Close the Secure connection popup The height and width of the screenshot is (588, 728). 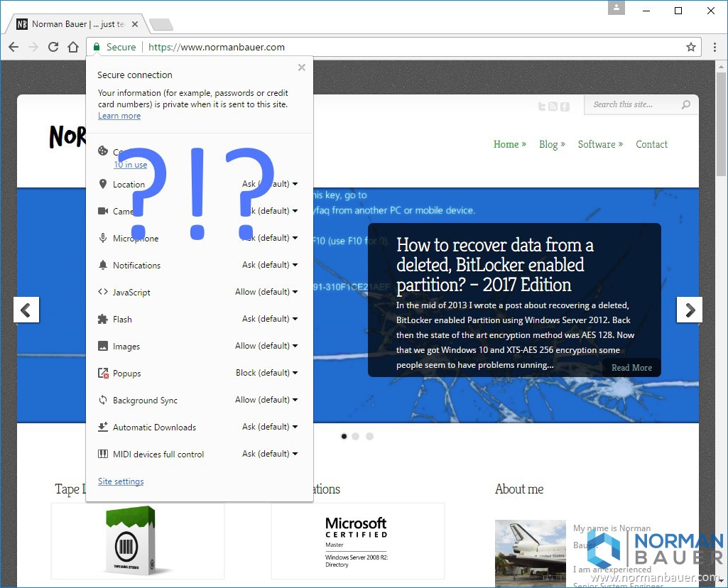click(302, 67)
